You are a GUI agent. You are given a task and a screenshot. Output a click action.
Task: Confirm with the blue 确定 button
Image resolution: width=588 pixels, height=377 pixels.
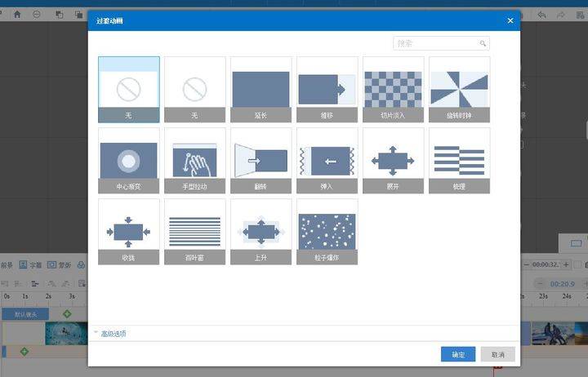click(x=458, y=354)
